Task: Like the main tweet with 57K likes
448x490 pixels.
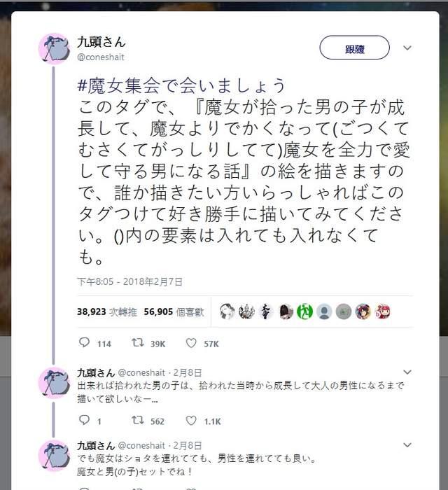Action: pos(191,343)
